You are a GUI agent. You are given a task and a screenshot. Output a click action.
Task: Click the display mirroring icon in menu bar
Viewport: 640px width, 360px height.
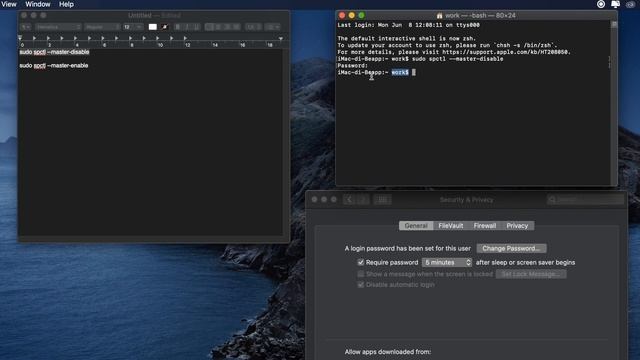(616, 4)
